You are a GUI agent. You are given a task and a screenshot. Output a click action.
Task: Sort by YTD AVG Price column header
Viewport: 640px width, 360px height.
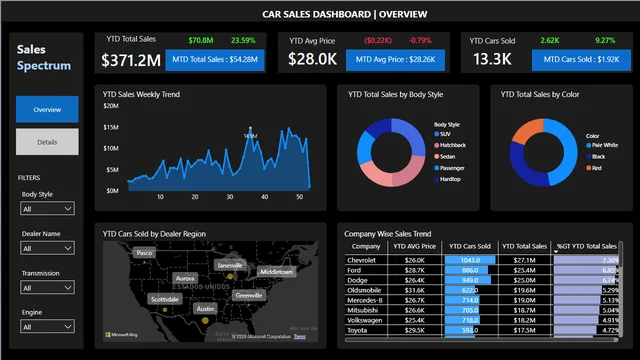pos(414,246)
